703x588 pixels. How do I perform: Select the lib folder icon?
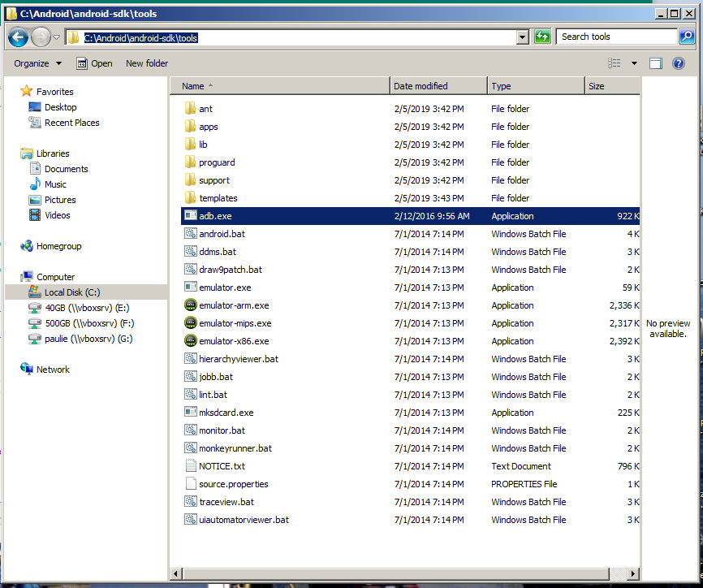[x=190, y=145]
